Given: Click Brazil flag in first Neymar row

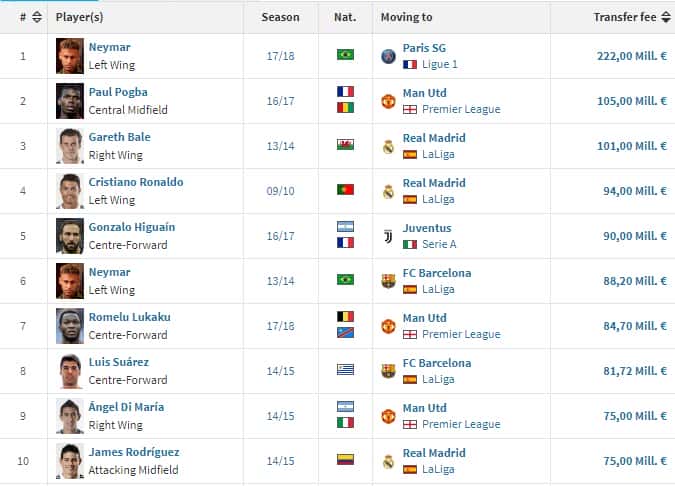Looking at the screenshot, I should 345,55.
